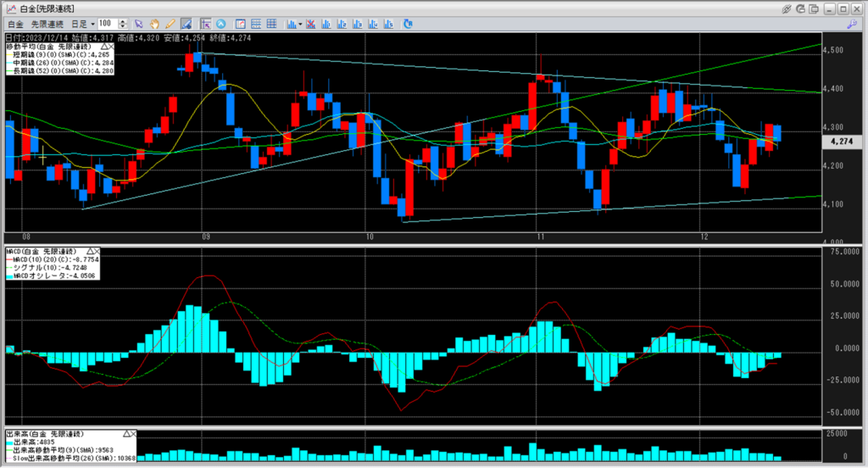Screen dimensions: 868x468
Task: Click the refresh icon in title bar
Action: click(x=800, y=8)
